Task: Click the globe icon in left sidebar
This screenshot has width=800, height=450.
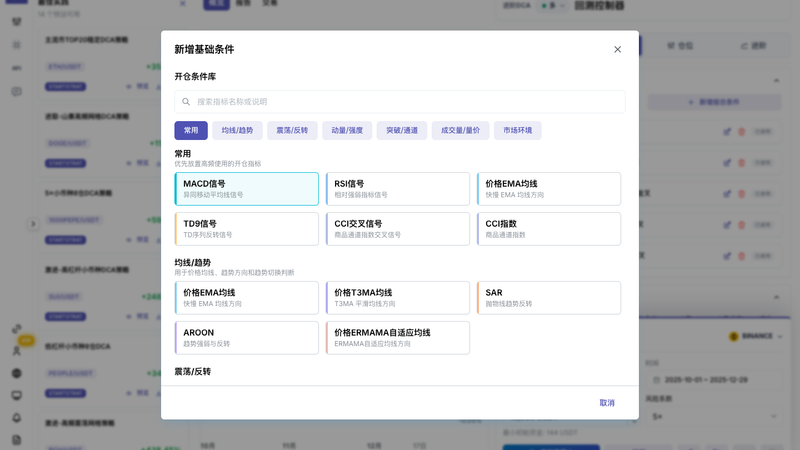Action: coord(16,373)
